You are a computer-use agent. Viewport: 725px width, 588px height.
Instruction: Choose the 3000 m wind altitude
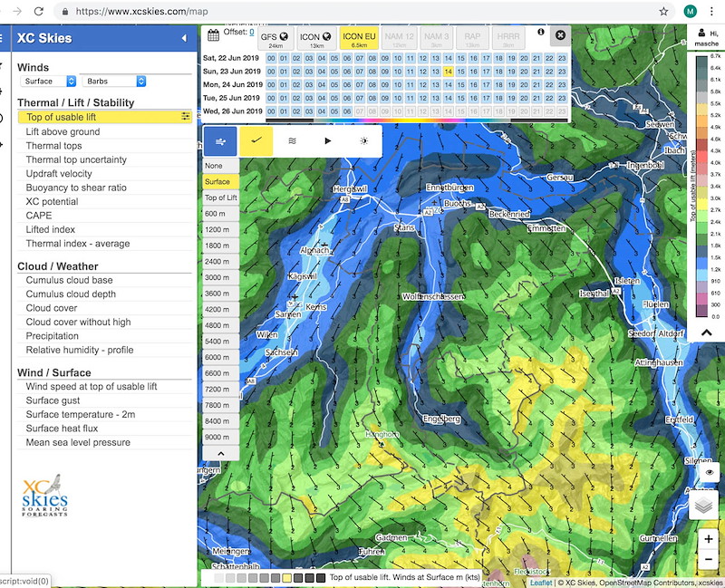click(220, 277)
